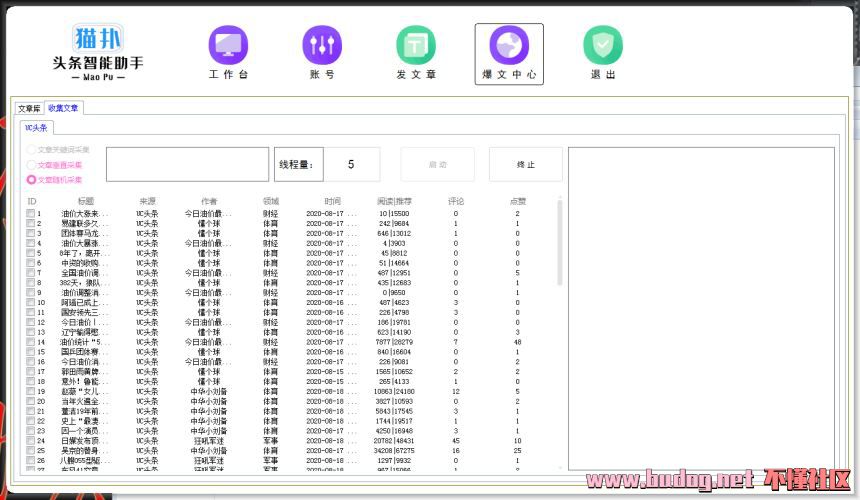This screenshot has width=860, height=500.
Task: Click the empty log panel on the right
Action: [x=701, y=309]
